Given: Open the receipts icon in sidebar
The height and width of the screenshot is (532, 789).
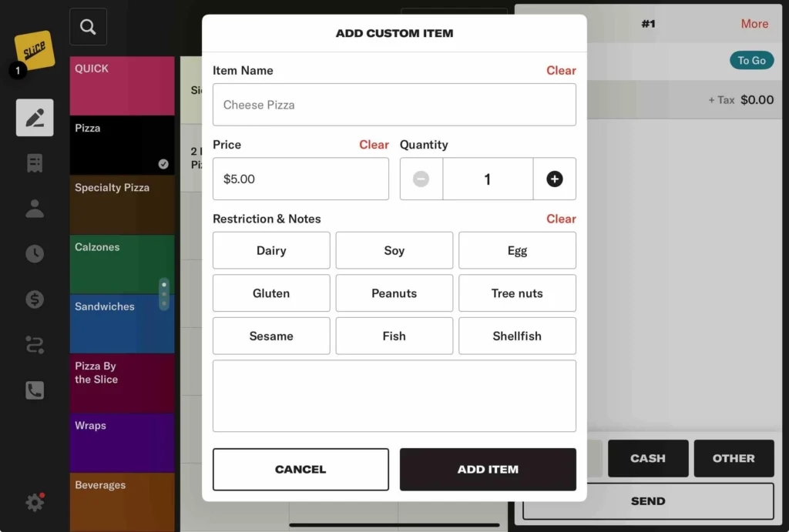Looking at the screenshot, I should (x=35, y=163).
